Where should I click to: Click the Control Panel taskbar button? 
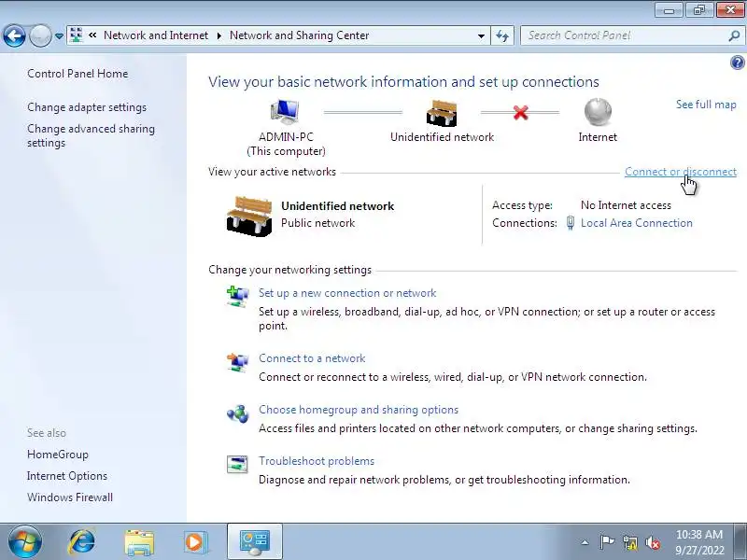click(255, 541)
